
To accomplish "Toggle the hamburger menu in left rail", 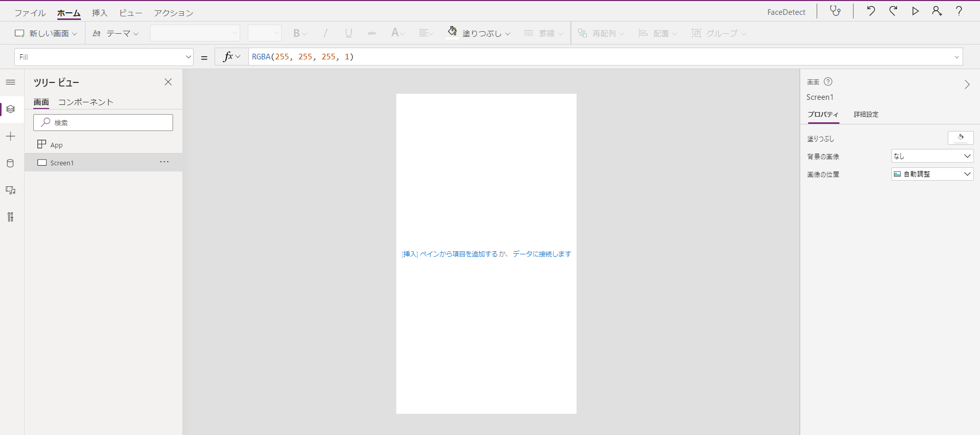I will tap(11, 82).
